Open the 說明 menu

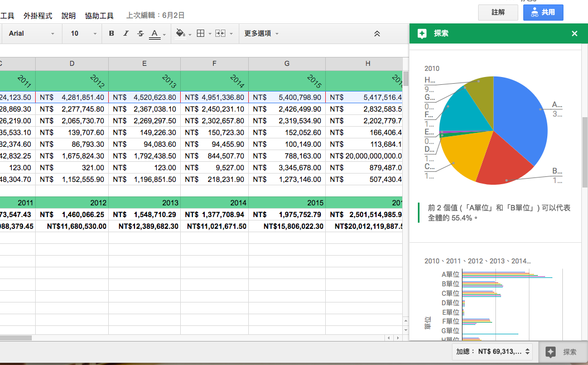pos(69,16)
